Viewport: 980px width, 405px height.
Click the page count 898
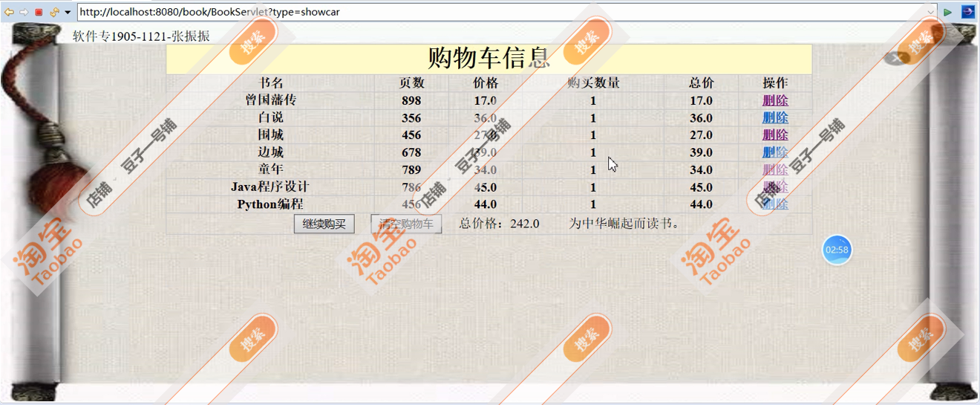coord(411,100)
